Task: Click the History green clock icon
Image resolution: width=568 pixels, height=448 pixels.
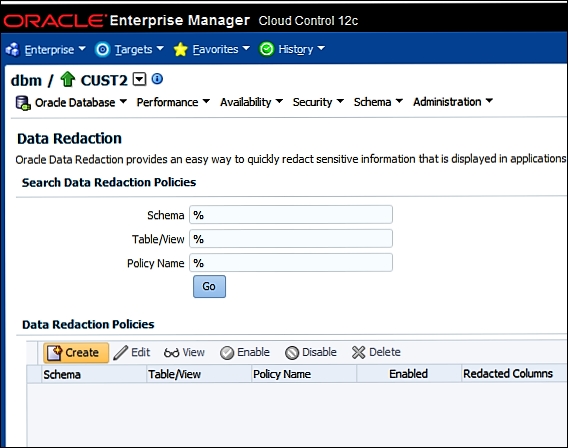Action: pos(267,49)
